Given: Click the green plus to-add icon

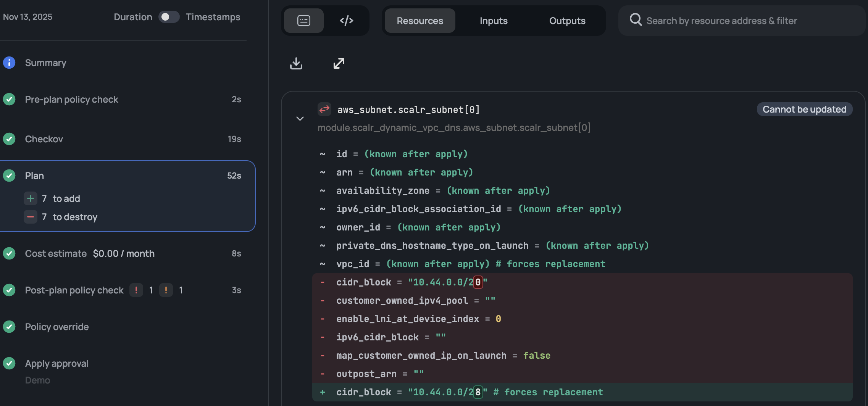Looking at the screenshot, I should (31, 198).
